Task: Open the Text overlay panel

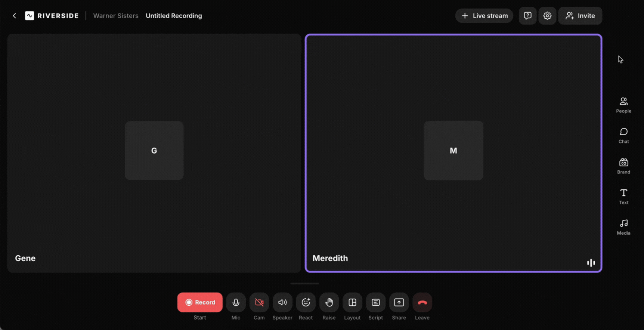Action: [623, 196]
